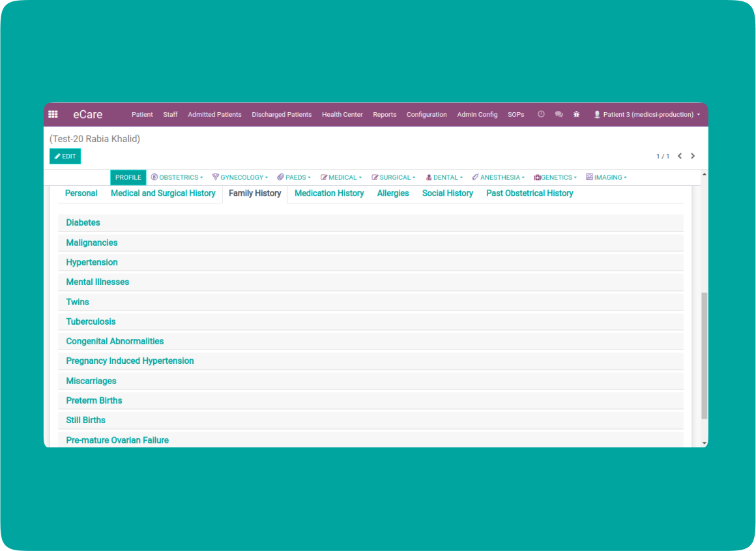The height and width of the screenshot is (551, 756).
Task: Click the bug debug icon
Action: (x=576, y=114)
